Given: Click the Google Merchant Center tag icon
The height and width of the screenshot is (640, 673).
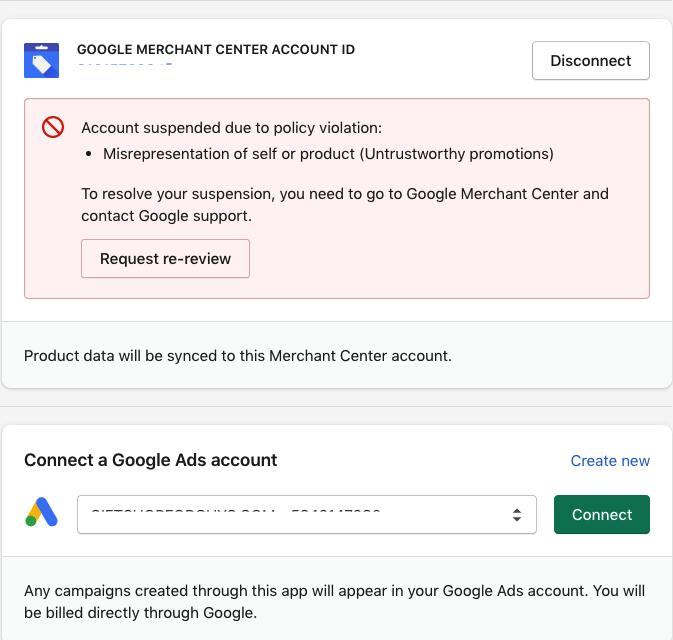Looking at the screenshot, I should [41, 60].
